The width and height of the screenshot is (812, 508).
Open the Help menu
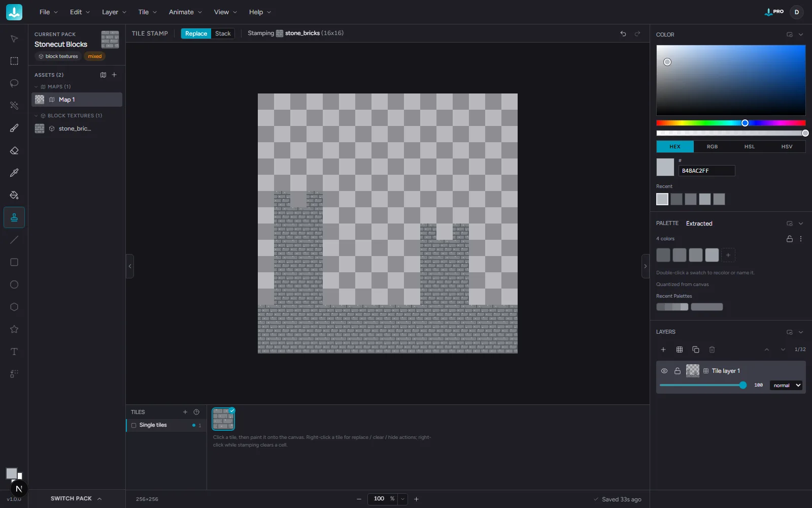tap(260, 12)
